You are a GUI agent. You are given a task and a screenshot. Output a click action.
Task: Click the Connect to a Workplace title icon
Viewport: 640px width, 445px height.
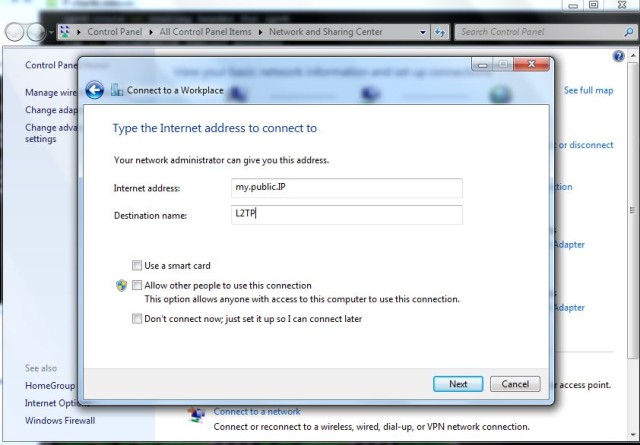tap(117, 90)
